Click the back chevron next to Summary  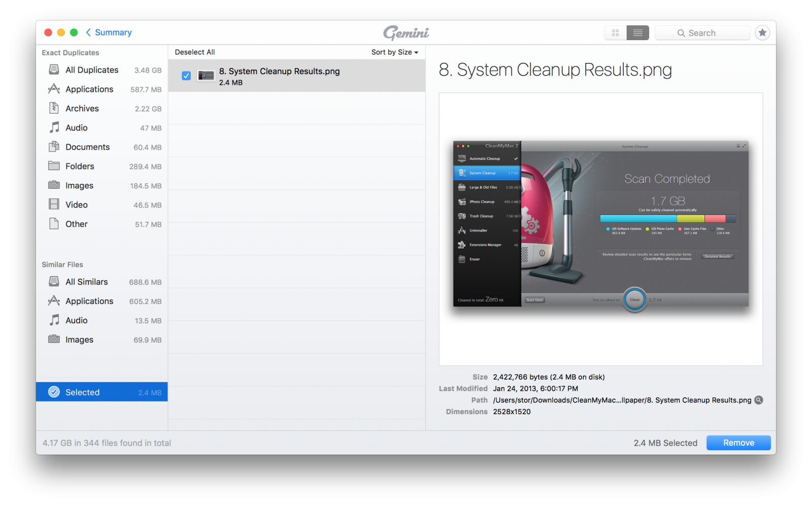click(88, 32)
